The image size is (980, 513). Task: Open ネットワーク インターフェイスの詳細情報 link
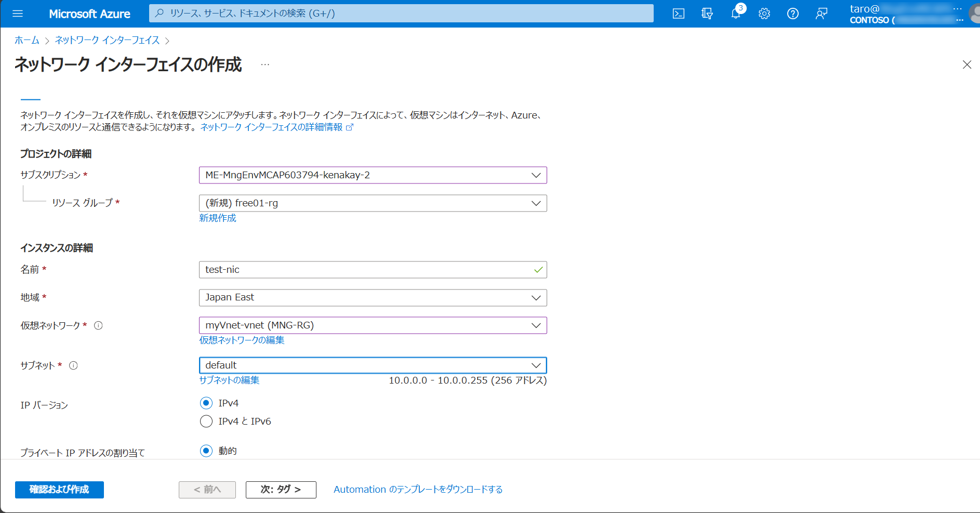(x=276, y=127)
